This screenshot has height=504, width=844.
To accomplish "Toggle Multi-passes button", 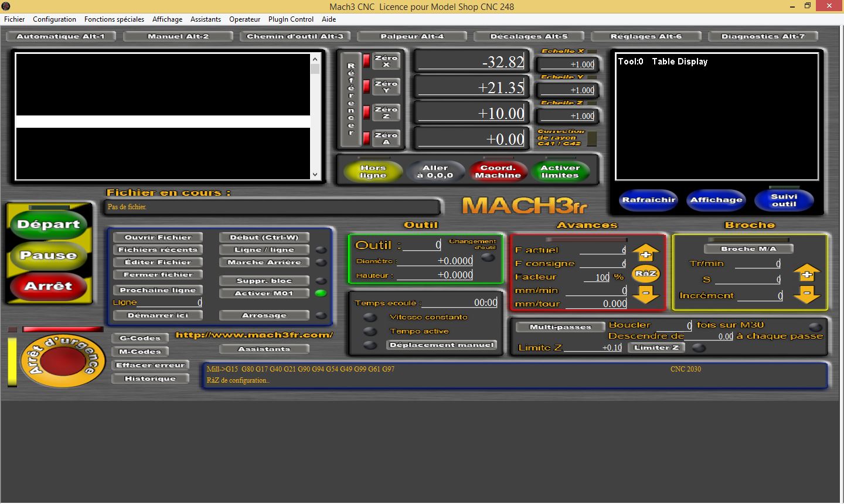I will point(560,327).
